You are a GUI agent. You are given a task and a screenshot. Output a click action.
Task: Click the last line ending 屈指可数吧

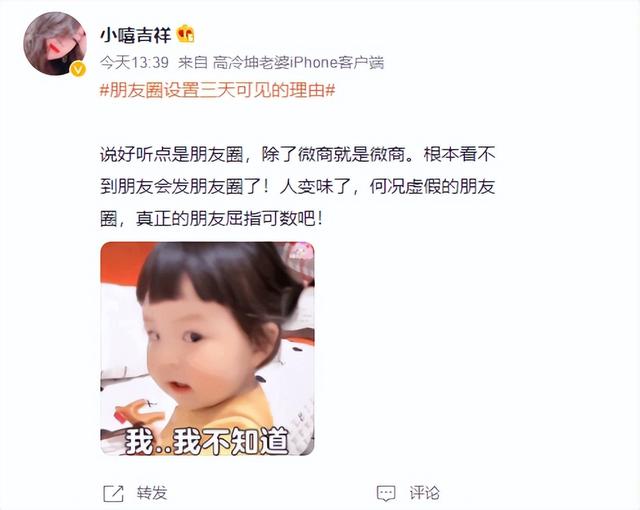(x=212, y=220)
